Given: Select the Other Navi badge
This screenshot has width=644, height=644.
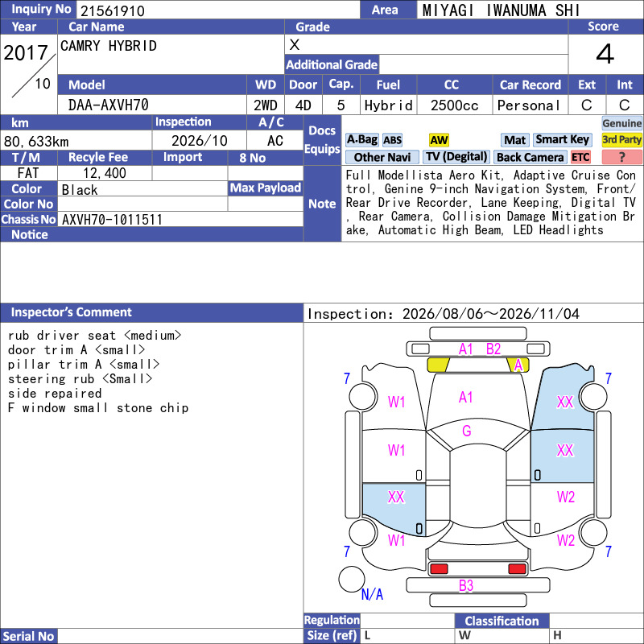Looking at the screenshot, I should (382, 157).
